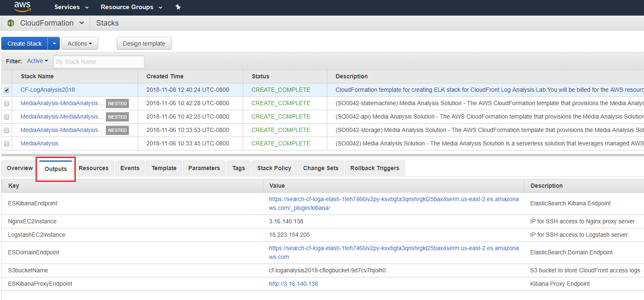The width and height of the screenshot is (644, 300).
Task: Check the SO0042-api nested stack checkbox
Action: coord(7,117)
